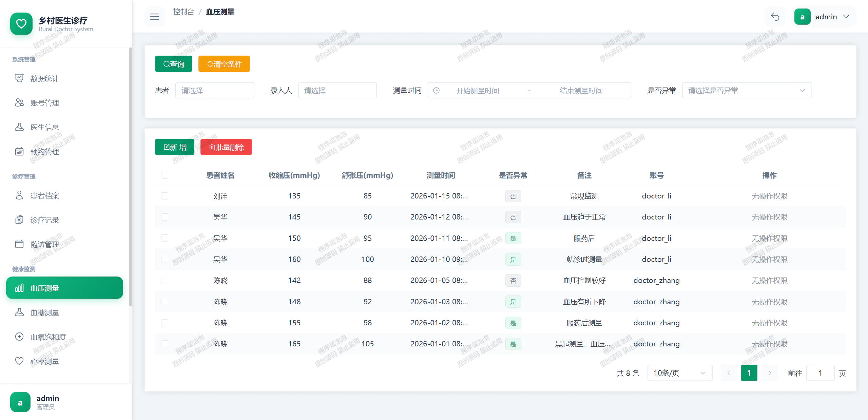Check the 陈晓 row with 收缩压 165
Image resolution: width=868 pixels, height=420 pixels.
point(165,344)
